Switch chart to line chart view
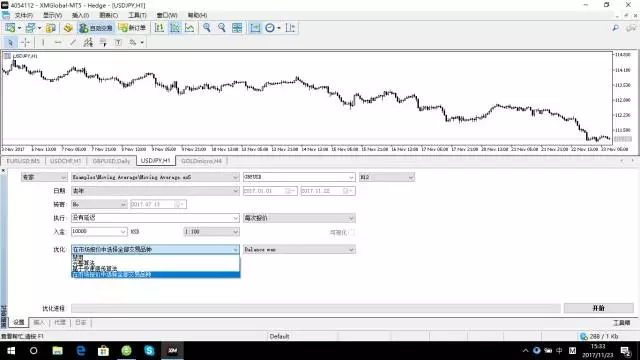This screenshot has height=360, width=640. click(189, 28)
